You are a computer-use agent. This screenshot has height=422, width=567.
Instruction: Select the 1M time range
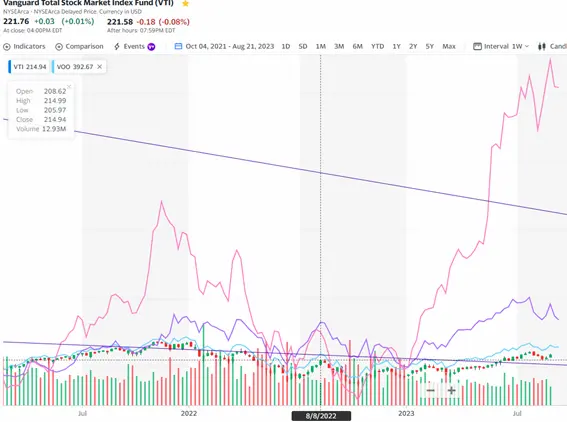[x=320, y=46]
